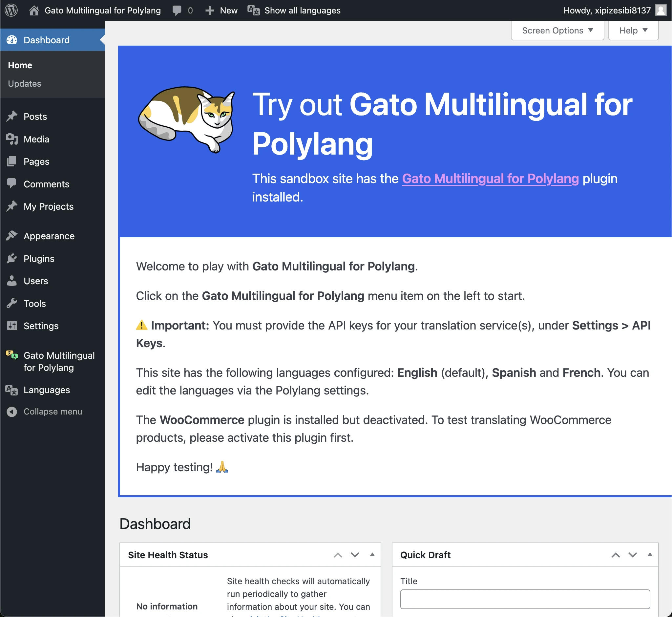
Task: Click the home site icon
Action: coord(34,11)
